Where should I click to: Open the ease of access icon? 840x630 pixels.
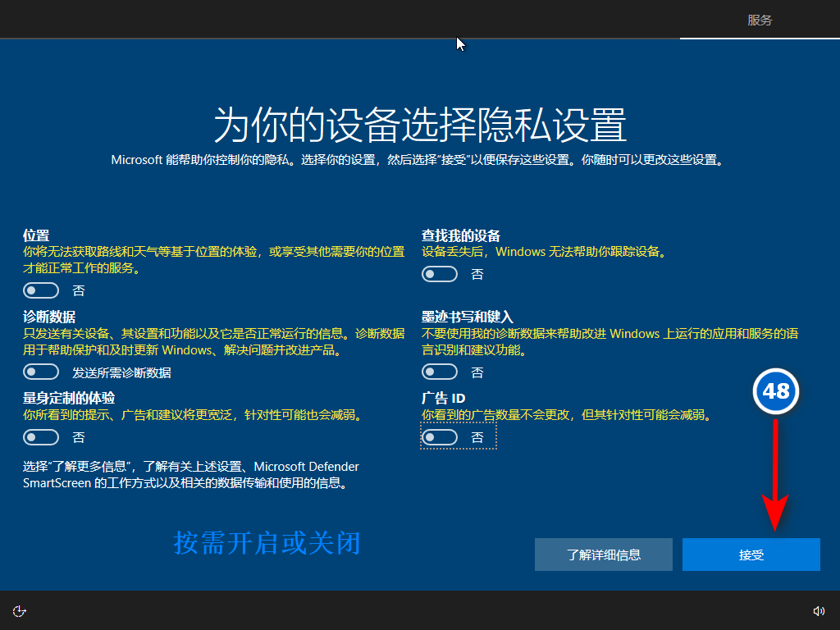click(20, 611)
